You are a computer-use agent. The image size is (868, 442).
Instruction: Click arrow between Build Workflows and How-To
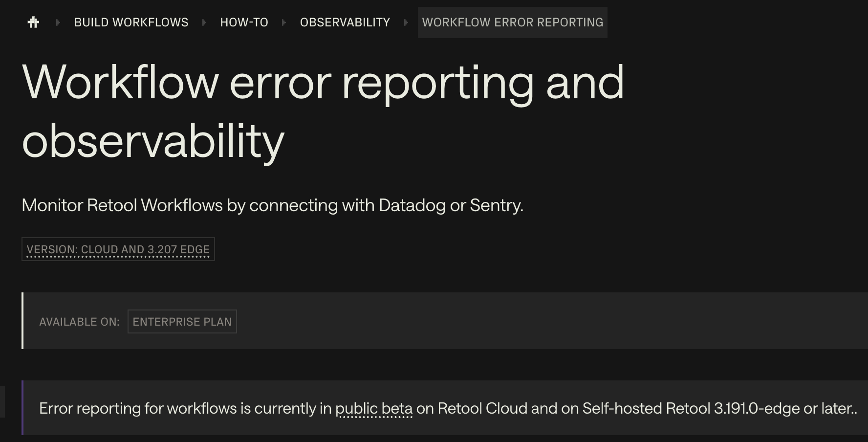(x=204, y=22)
